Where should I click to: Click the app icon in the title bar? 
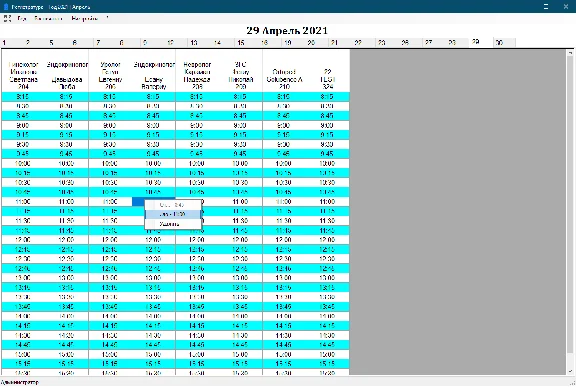coord(6,7)
